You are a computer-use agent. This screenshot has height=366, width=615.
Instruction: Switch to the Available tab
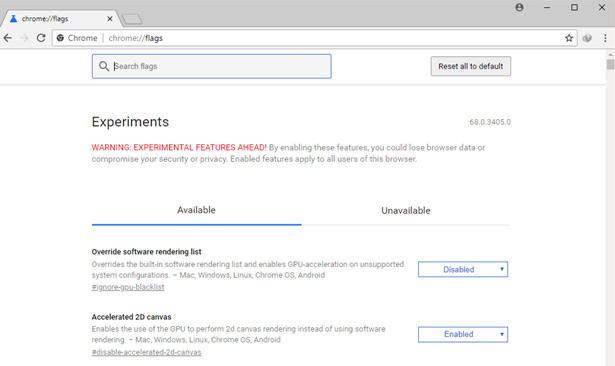pyautogui.click(x=196, y=210)
